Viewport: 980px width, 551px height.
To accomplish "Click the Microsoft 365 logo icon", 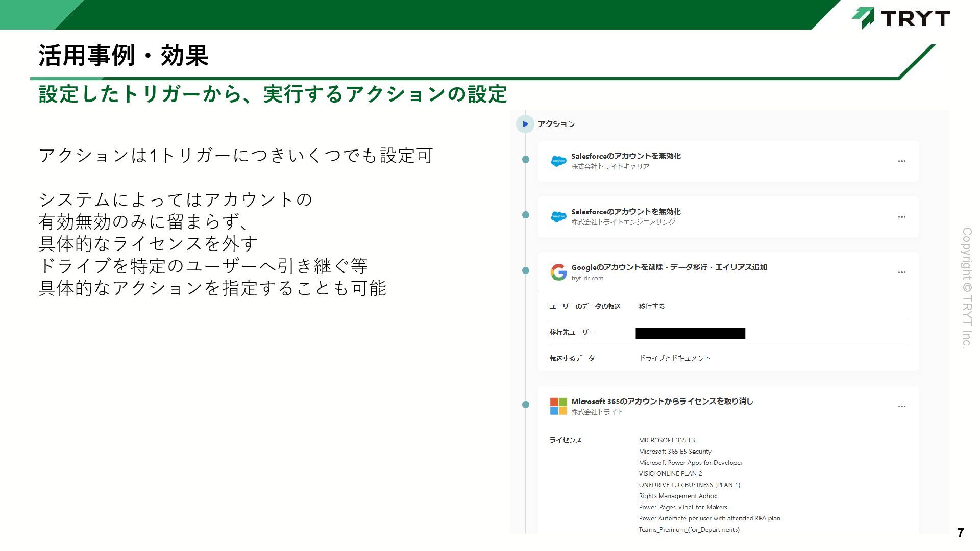I will [x=558, y=406].
